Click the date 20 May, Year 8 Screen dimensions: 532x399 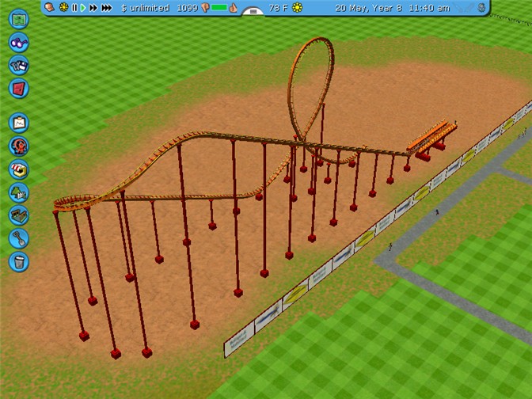click(x=368, y=8)
